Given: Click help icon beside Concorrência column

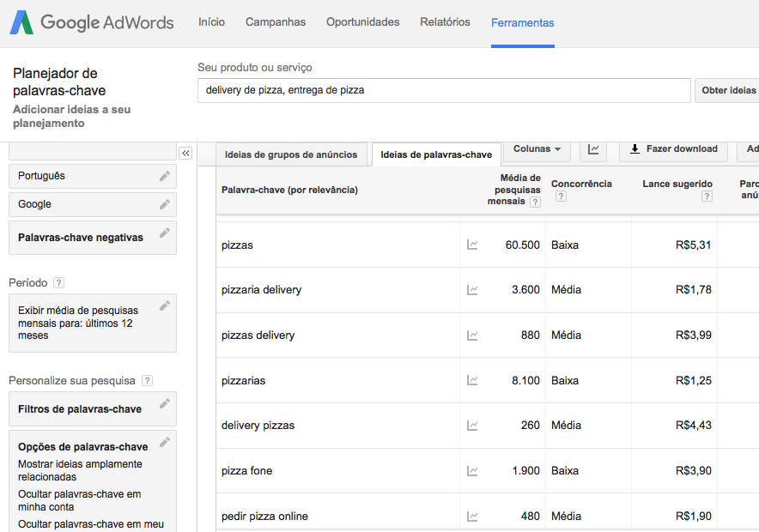Looking at the screenshot, I should pos(561,196).
